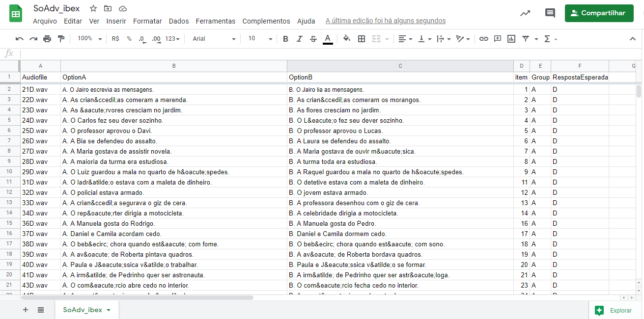Insert a link using the chain icon
Viewport: 644px width, 319px height.
click(x=484, y=39)
